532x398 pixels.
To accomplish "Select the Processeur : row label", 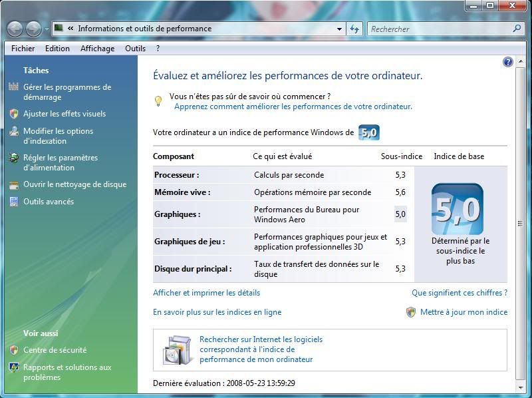I will point(176,175).
